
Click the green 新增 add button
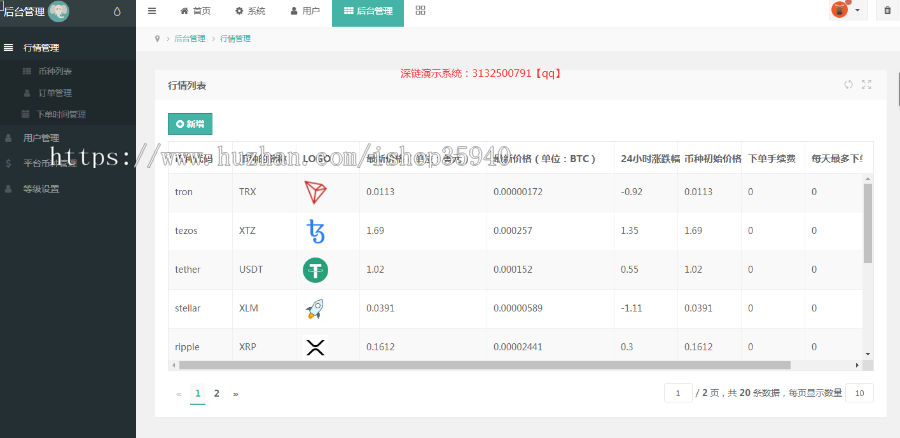pos(190,124)
